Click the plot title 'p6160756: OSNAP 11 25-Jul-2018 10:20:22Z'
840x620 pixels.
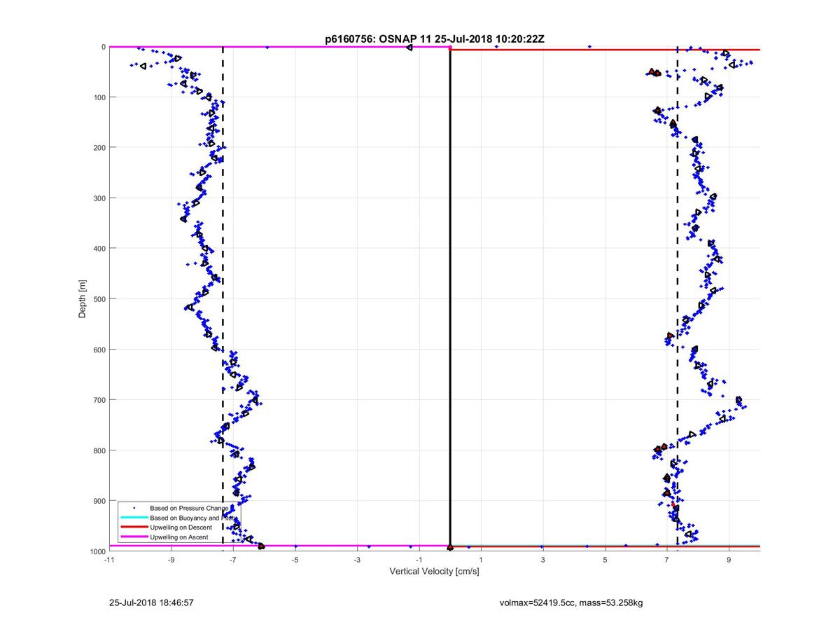coord(435,40)
